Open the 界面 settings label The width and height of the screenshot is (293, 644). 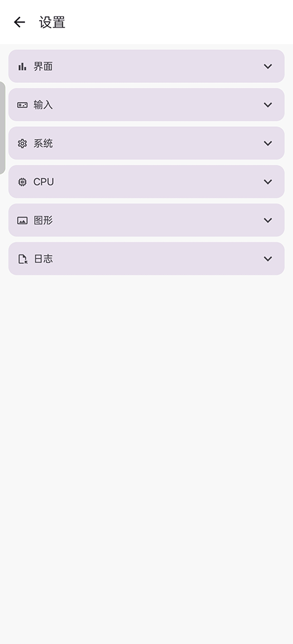[x=43, y=66]
